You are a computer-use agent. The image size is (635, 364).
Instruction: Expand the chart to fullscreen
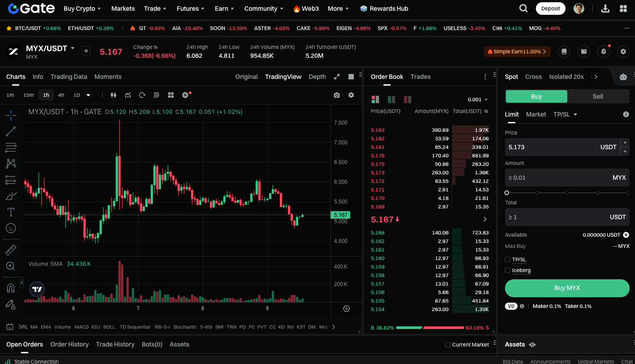(x=337, y=77)
